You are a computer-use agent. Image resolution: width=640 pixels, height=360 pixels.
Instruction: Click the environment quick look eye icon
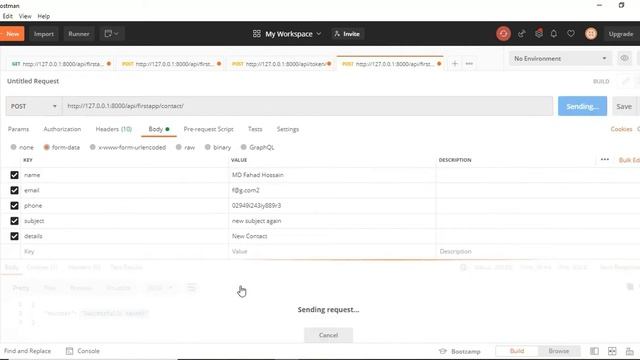(624, 58)
